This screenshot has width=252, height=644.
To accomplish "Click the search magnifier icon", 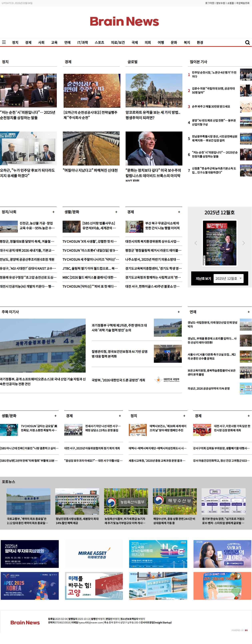I will click(x=247, y=43).
